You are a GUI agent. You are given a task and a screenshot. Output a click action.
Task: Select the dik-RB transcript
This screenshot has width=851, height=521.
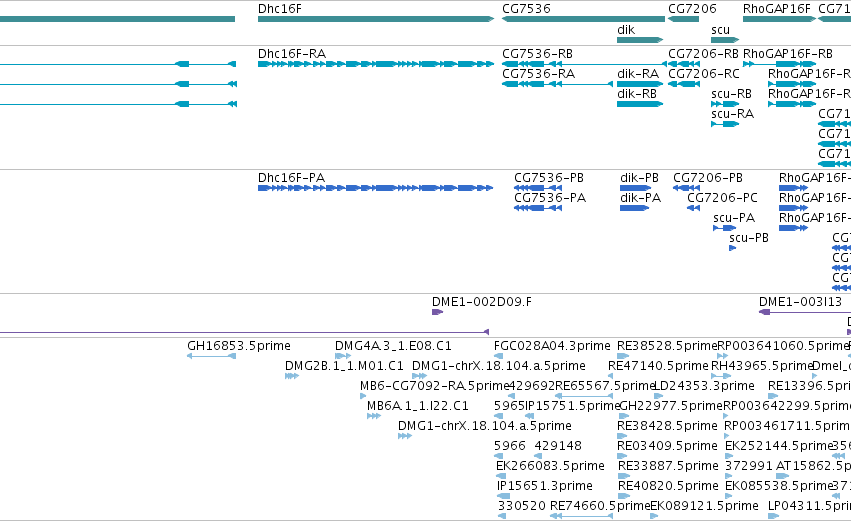(x=640, y=104)
